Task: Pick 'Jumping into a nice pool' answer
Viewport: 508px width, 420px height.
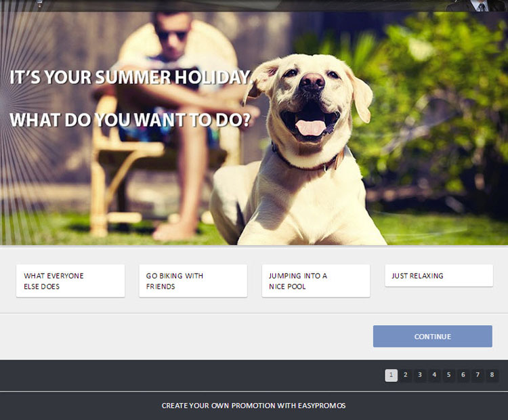Action: (316, 281)
